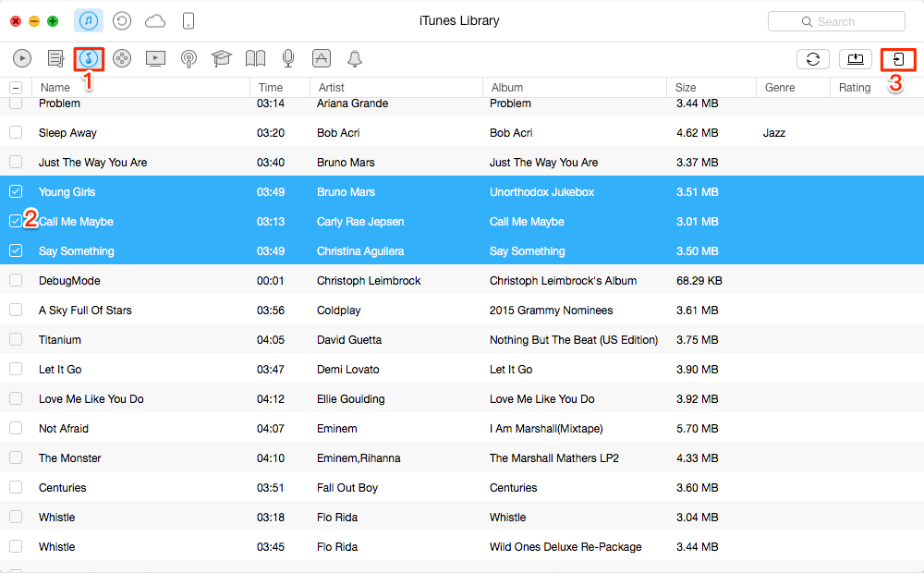The width and height of the screenshot is (924, 573).
Task: Click artist Demi Lovato
Action: click(x=347, y=370)
